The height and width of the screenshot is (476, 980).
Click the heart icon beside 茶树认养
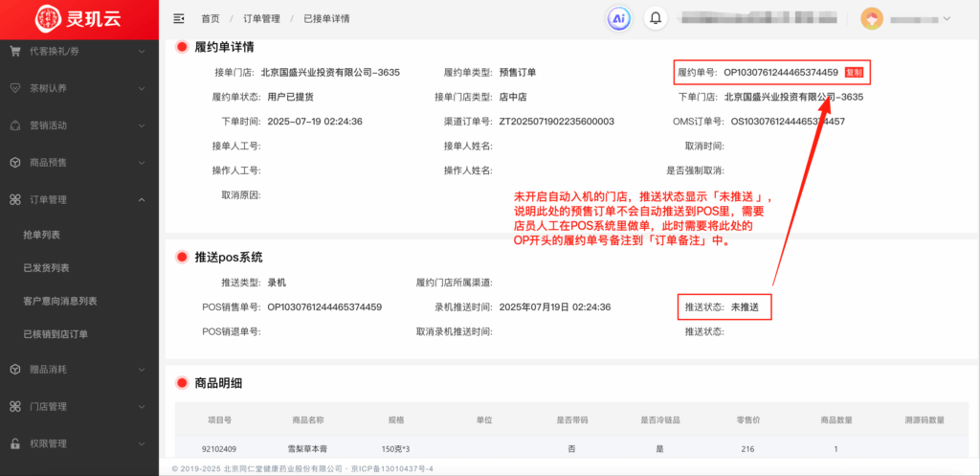point(15,88)
